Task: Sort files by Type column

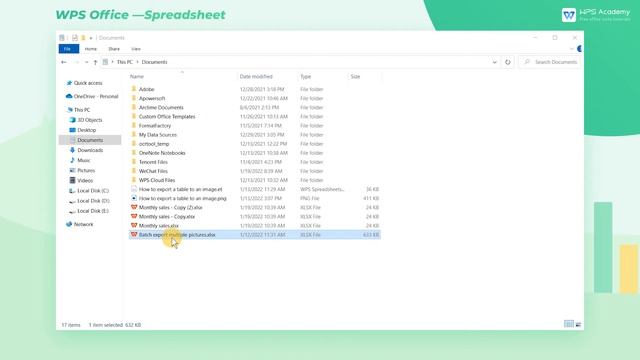Action: pos(306,77)
